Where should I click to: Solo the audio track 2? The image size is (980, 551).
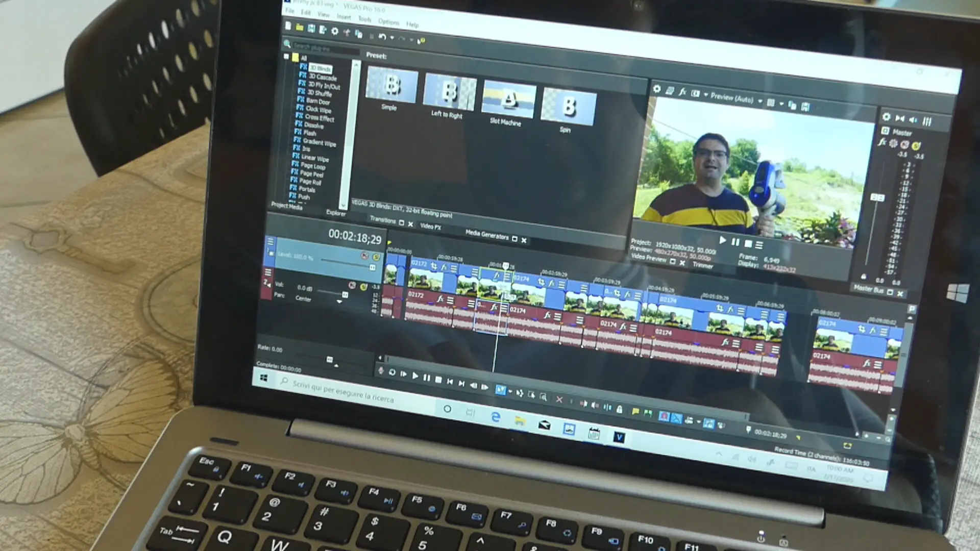pos(363,287)
